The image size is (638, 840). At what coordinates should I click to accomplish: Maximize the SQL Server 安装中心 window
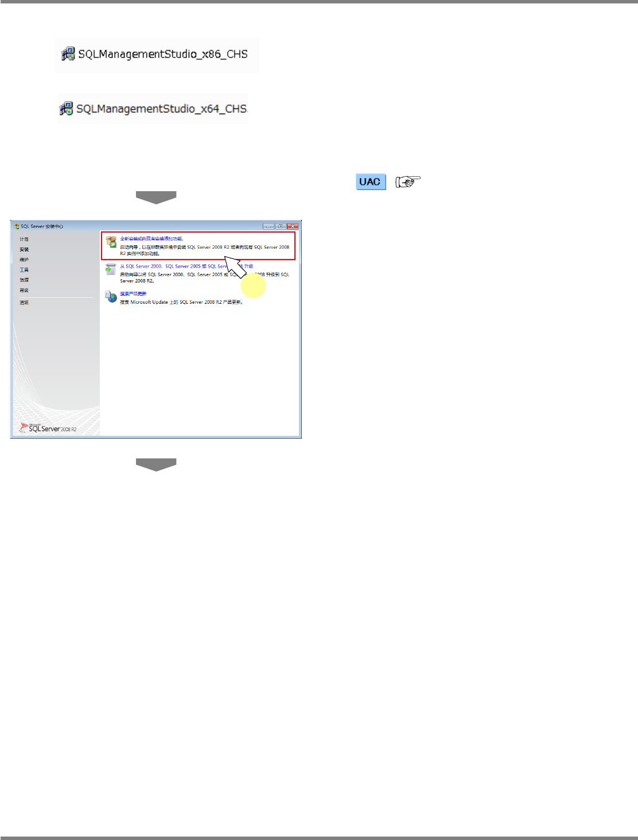point(280,226)
